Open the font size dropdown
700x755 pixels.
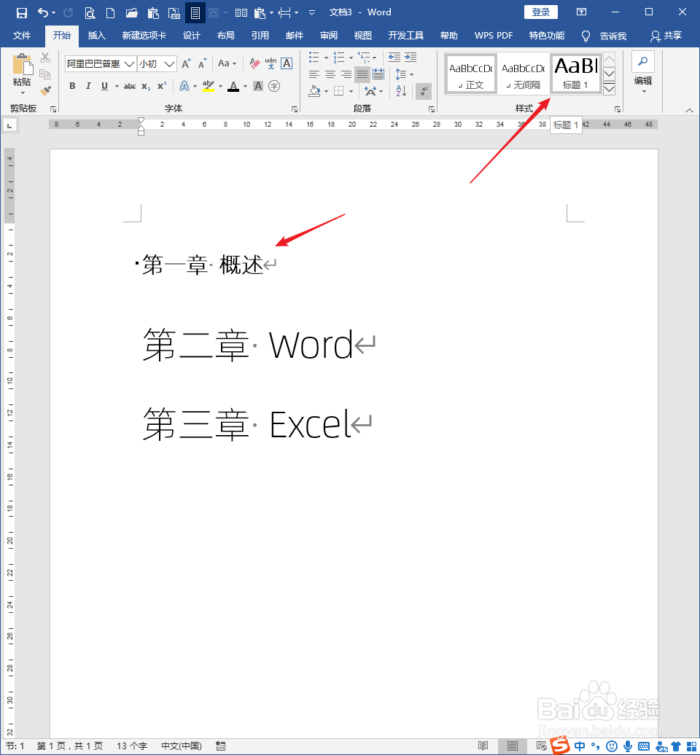(169, 63)
